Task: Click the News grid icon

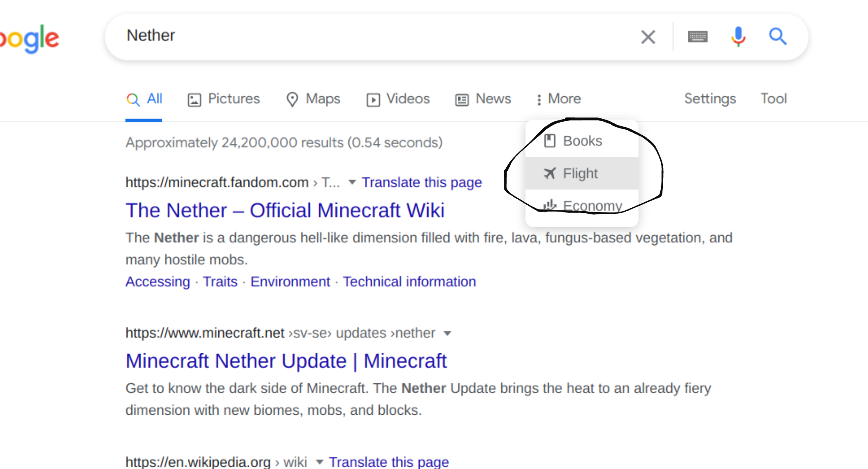Action: point(462,98)
